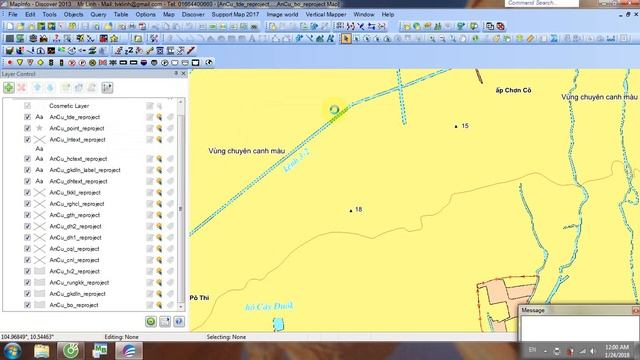Open the Discover menu
The width and height of the screenshot is (640, 360).
(x=193, y=14)
